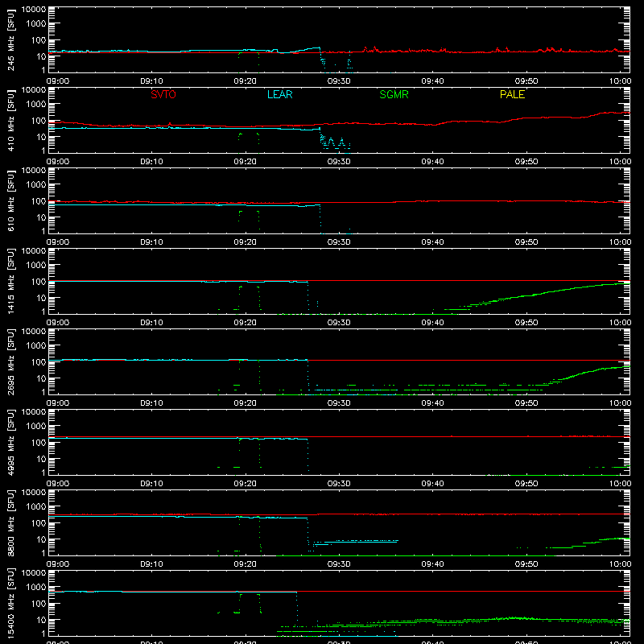This screenshot has width=644, height=644.
Task: Click the yellow PALE station legend label
Action: (512, 94)
